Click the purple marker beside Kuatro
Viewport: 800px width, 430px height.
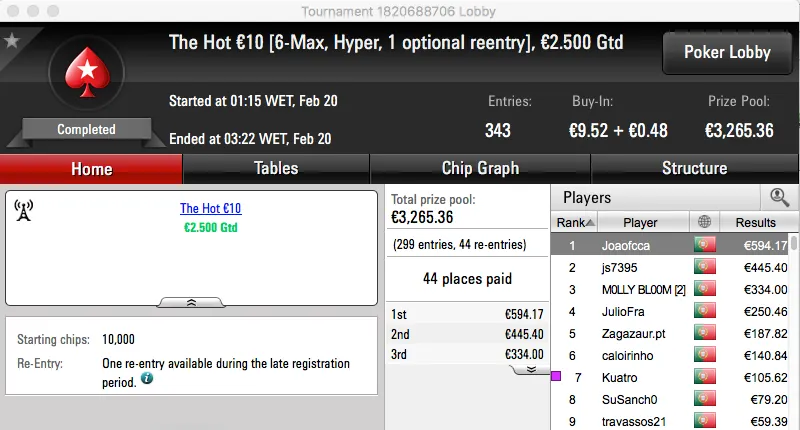pyautogui.click(x=556, y=377)
